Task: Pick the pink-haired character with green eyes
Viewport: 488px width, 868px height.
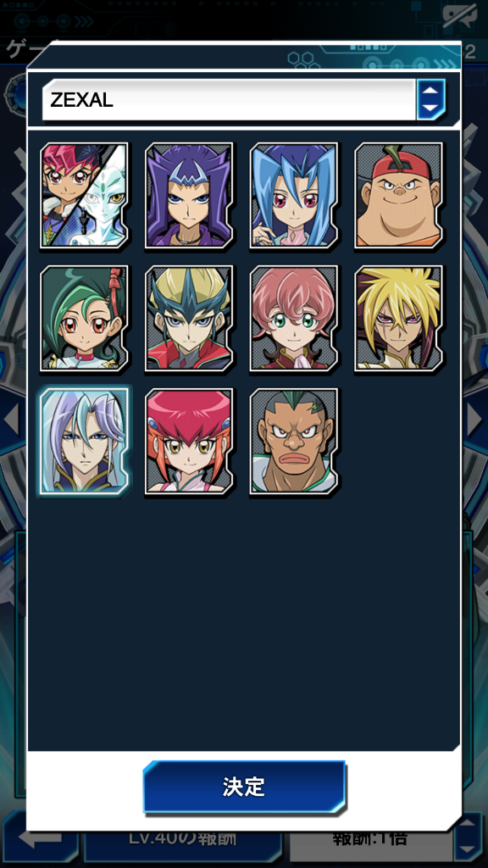Action: (294, 318)
